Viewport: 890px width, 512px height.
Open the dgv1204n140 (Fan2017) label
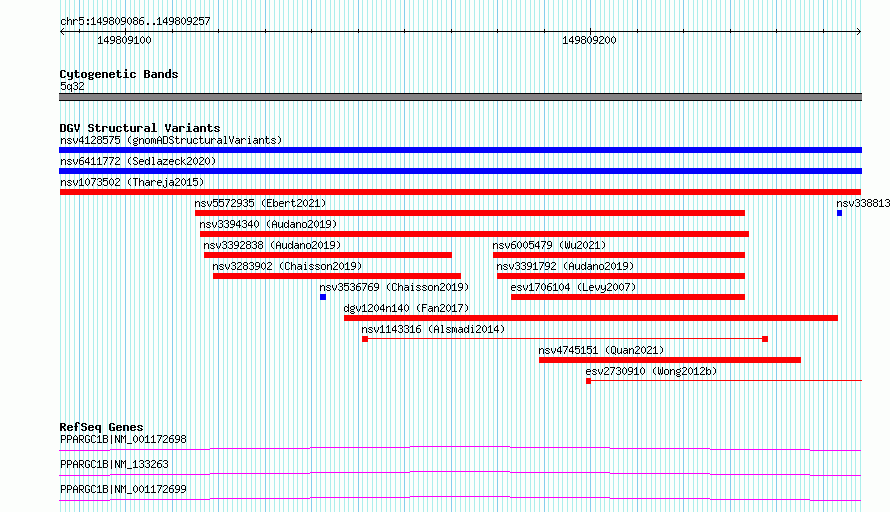coord(406,308)
